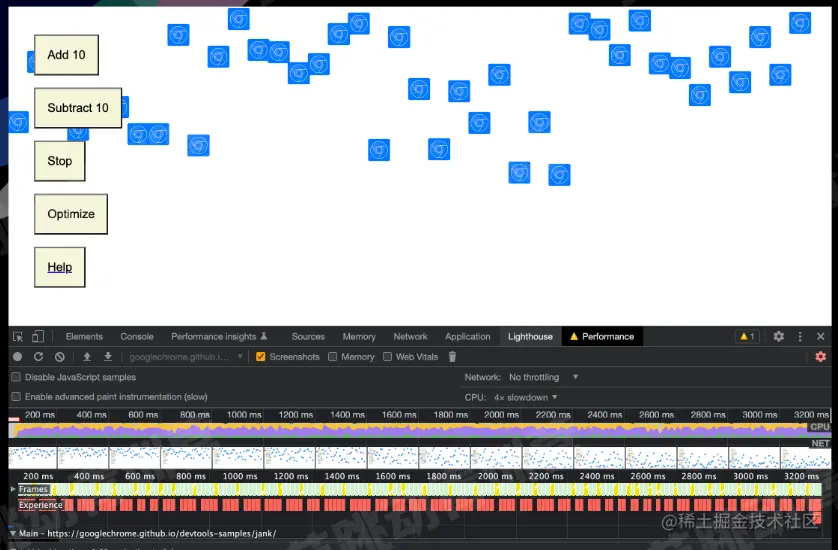
Task: Click the trash collect garbage icon
Action: coord(452,357)
